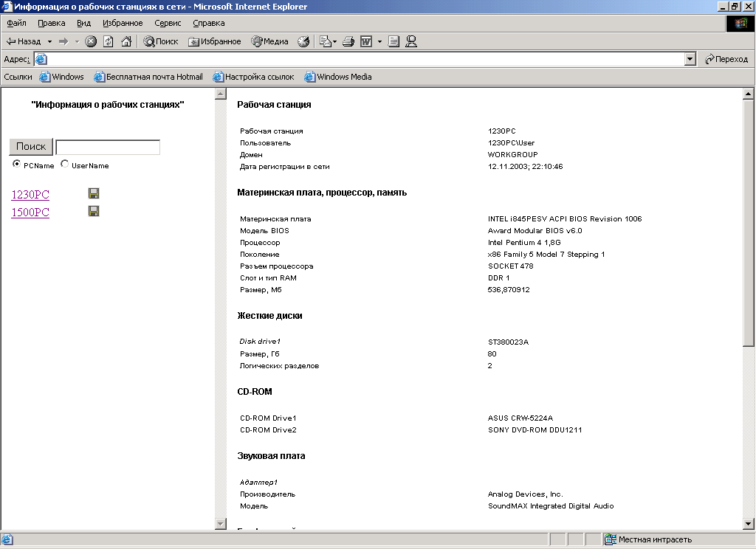Open the 1500PC workstation link
Image resolution: width=756 pixels, height=549 pixels.
click(x=30, y=212)
